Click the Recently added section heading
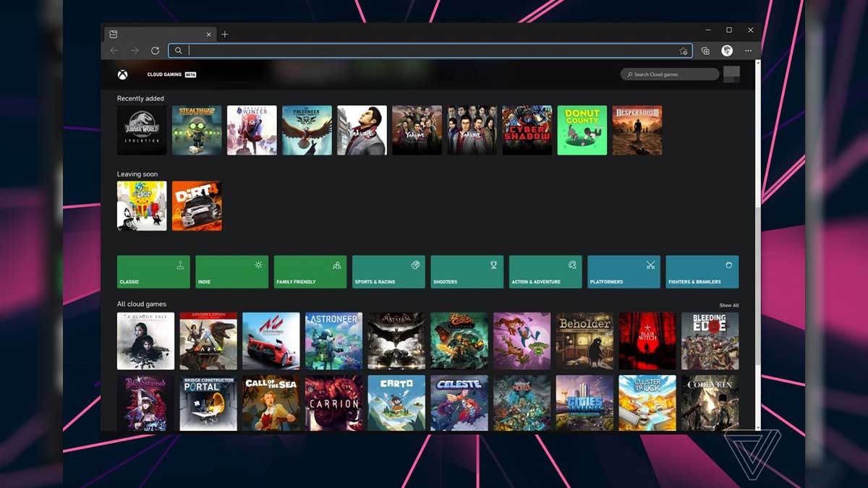 (140, 98)
